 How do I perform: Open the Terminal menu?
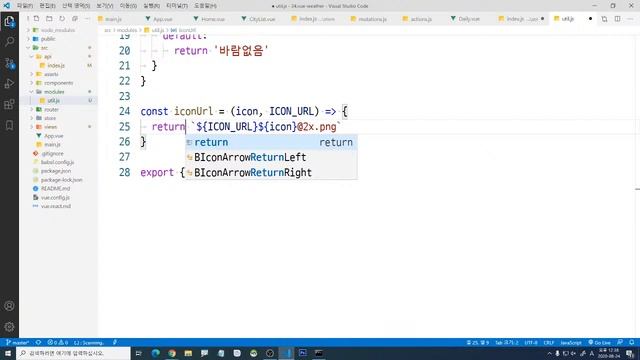(x=177, y=6)
